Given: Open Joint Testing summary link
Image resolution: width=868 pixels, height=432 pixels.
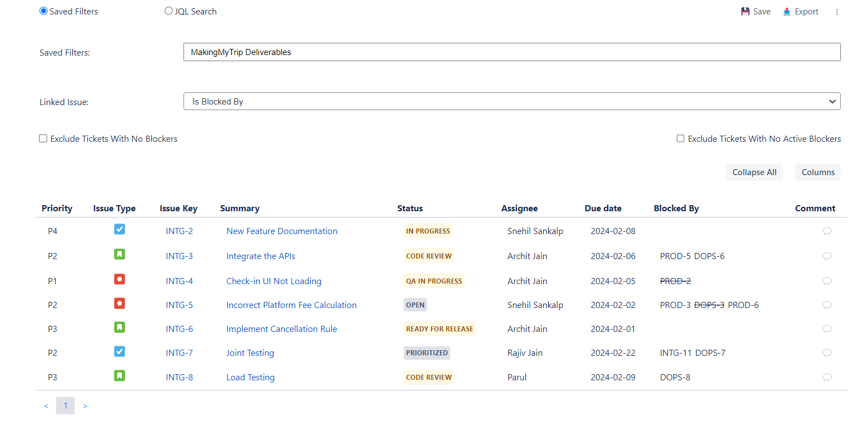Looking at the screenshot, I should click(x=250, y=353).
